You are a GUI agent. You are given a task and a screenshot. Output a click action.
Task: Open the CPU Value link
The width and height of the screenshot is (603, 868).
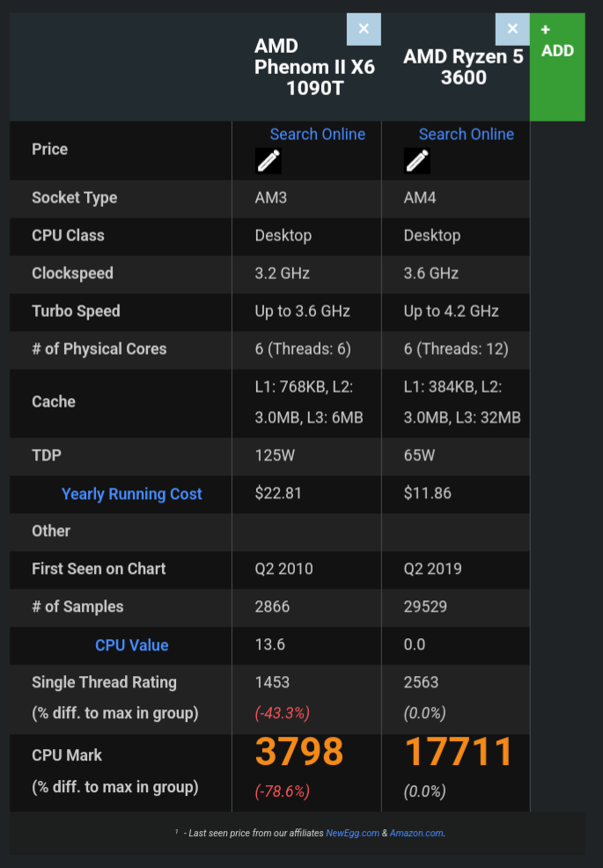132,645
